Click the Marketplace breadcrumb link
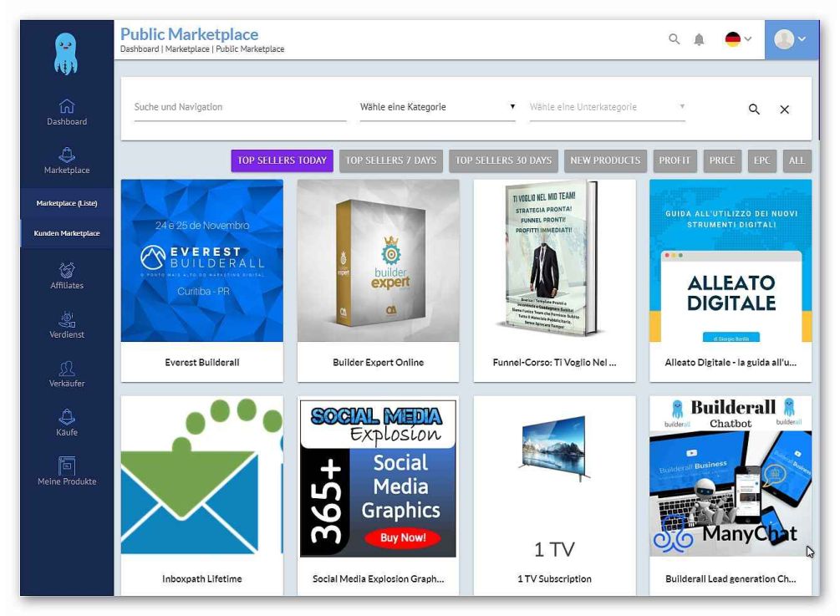The width and height of the screenshot is (840, 616). click(x=187, y=48)
